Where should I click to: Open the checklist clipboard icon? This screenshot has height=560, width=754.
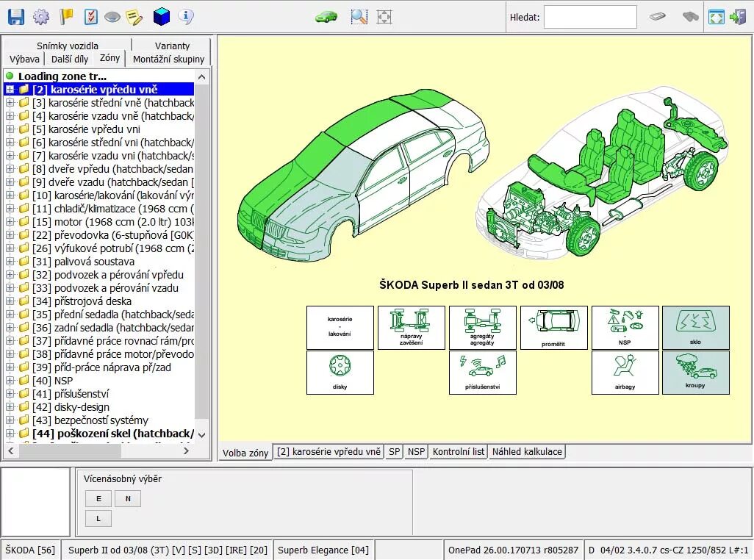90,17
